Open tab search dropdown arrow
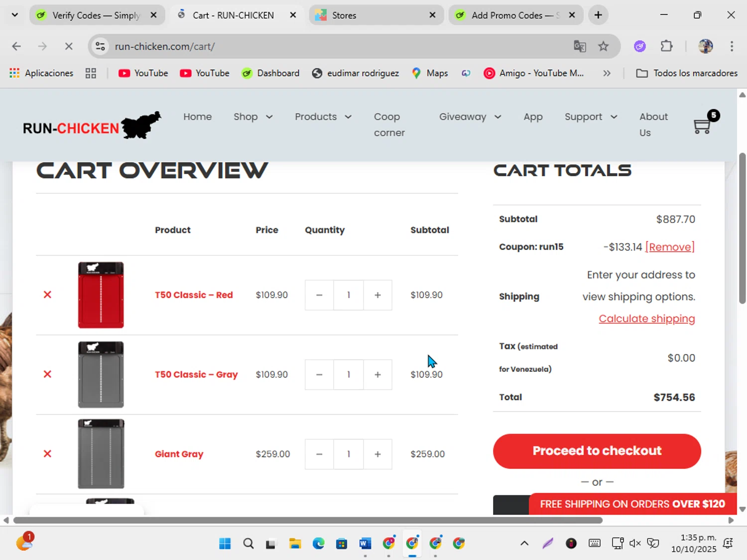The height and width of the screenshot is (560, 747). click(x=15, y=15)
